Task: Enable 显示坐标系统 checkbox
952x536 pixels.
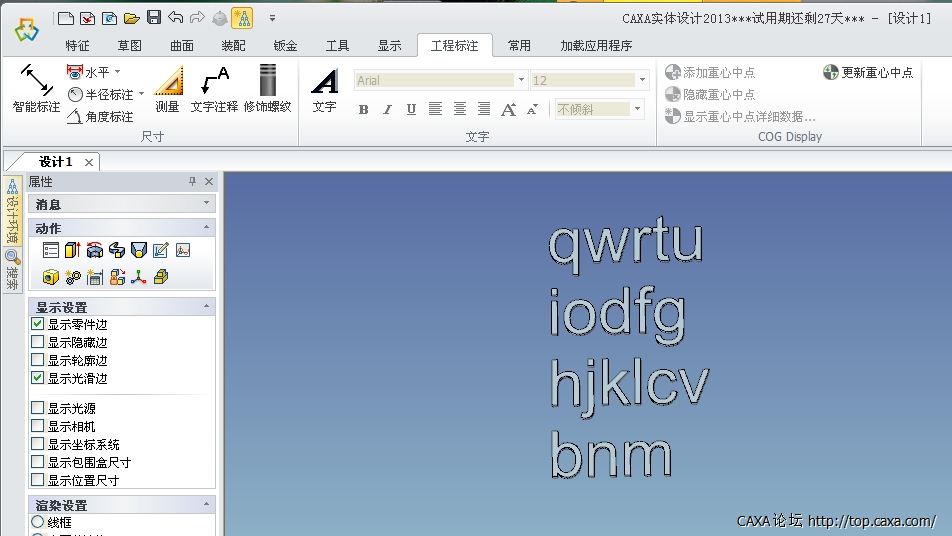Action: point(38,444)
